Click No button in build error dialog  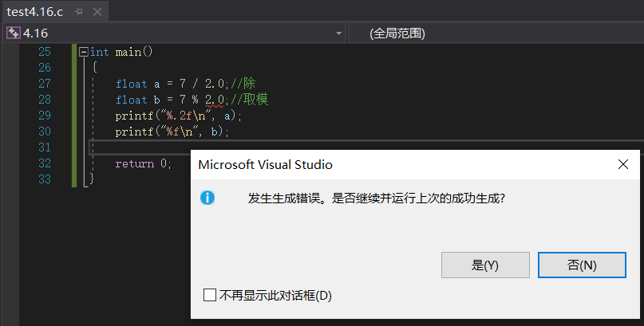(x=582, y=265)
